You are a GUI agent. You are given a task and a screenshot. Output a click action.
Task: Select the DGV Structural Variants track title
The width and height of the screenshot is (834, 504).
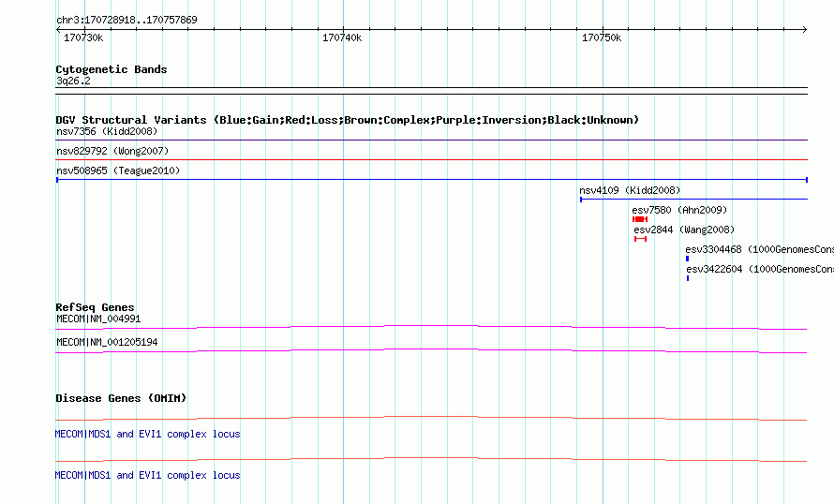(348, 120)
